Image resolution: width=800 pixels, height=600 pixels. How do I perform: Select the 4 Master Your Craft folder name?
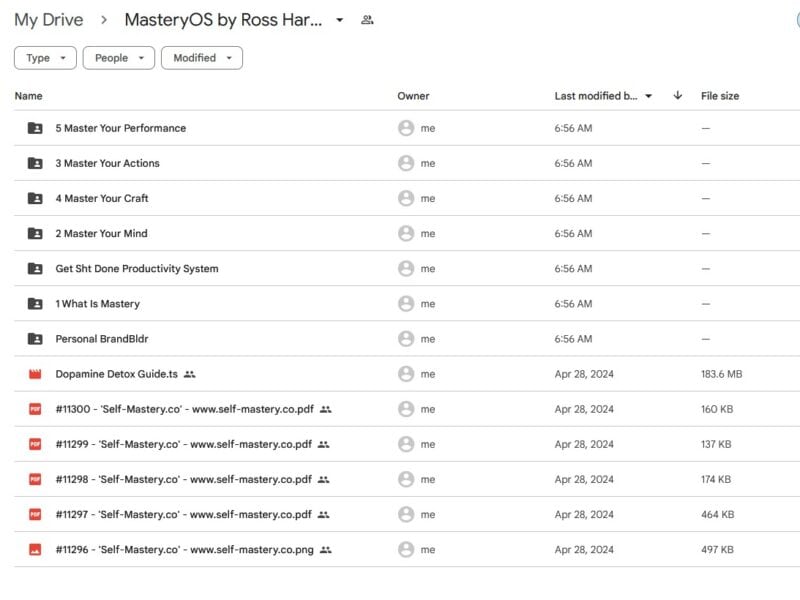pos(102,198)
